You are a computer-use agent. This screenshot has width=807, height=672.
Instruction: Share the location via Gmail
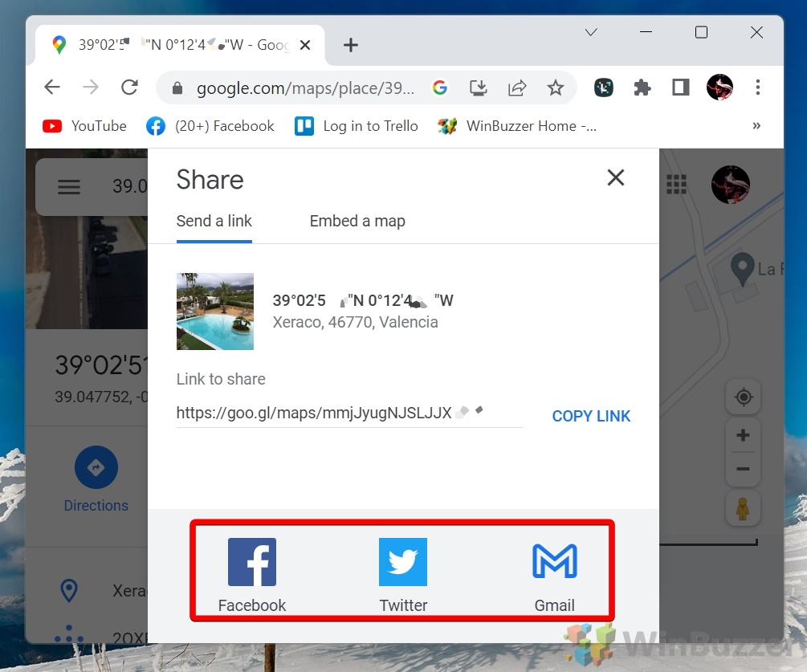[554, 575]
